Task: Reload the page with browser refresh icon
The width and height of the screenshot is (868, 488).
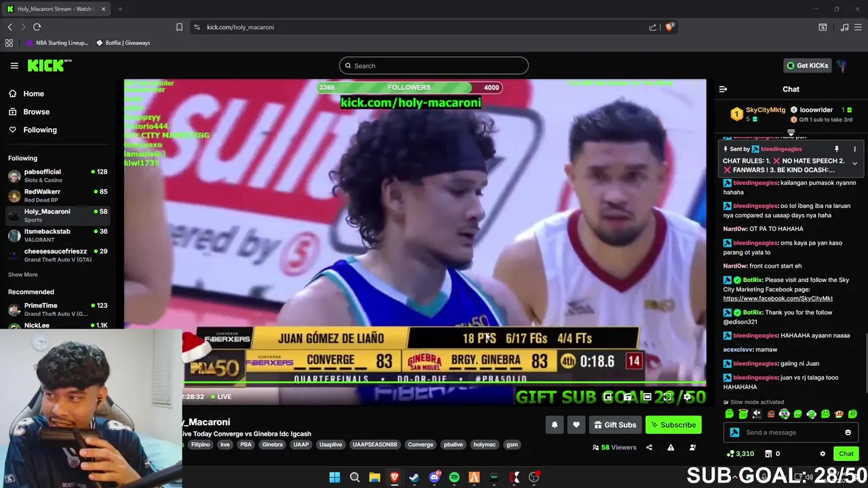Action: pyautogui.click(x=37, y=27)
